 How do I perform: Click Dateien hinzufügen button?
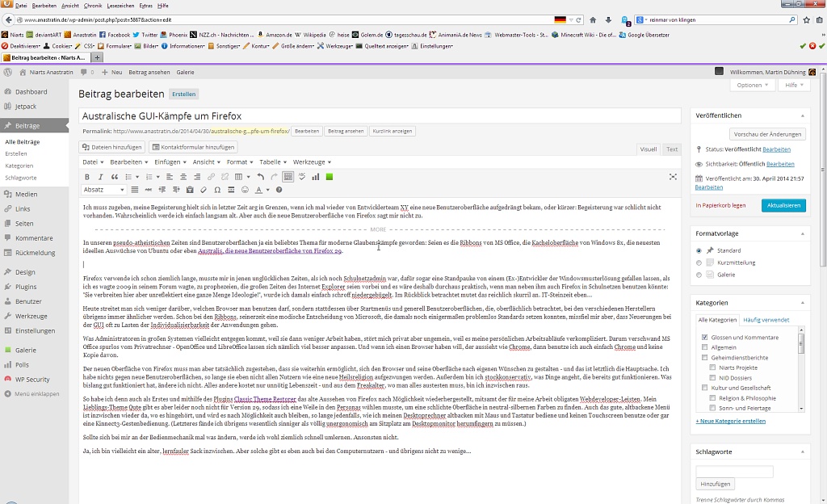click(112, 147)
